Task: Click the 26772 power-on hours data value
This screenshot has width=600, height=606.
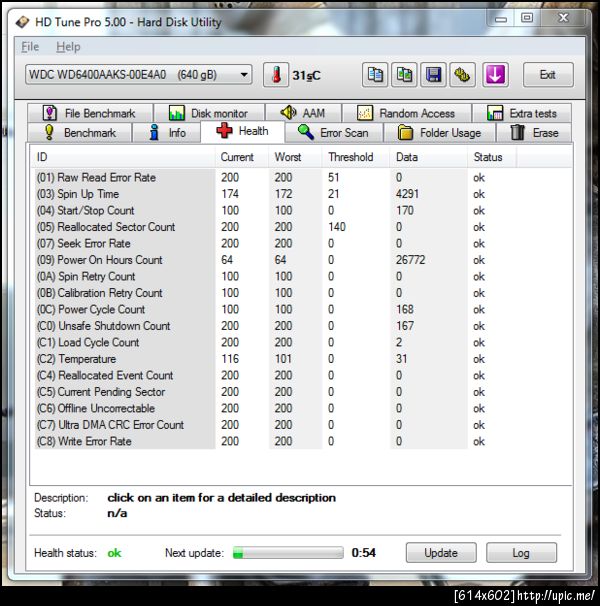Action: [410, 260]
